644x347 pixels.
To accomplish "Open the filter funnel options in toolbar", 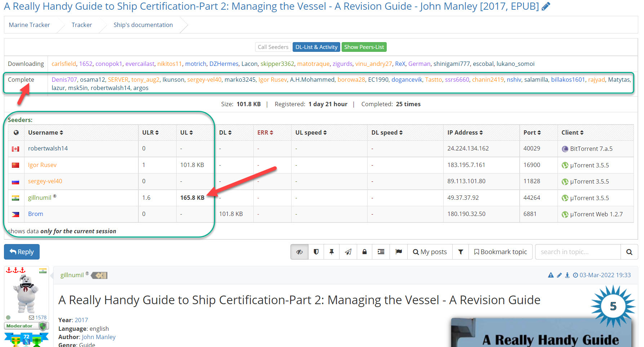I will [461, 252].
